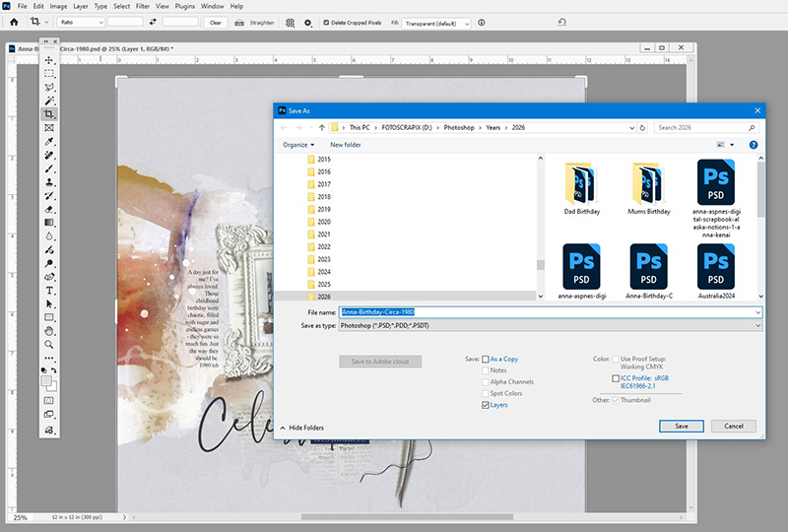788x532 pixels.
Task: Open crop overlay grid options
Action: [x=290, y=23]
